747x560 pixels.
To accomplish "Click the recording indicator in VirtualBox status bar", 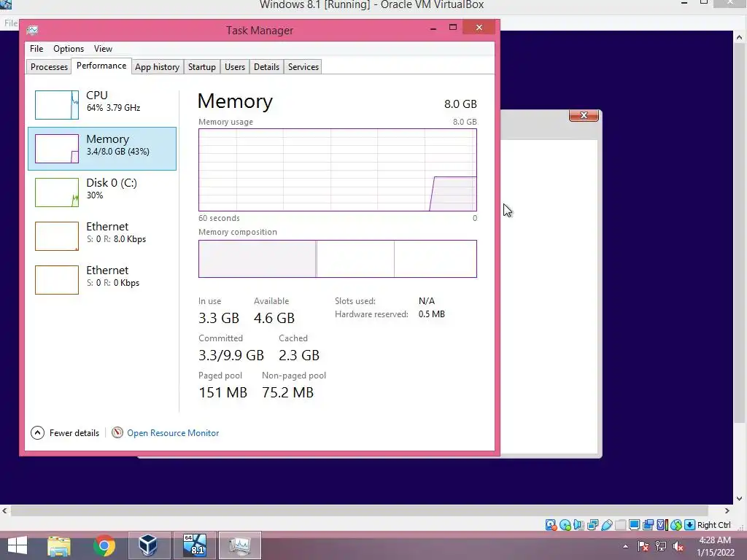I will [648, 525].
